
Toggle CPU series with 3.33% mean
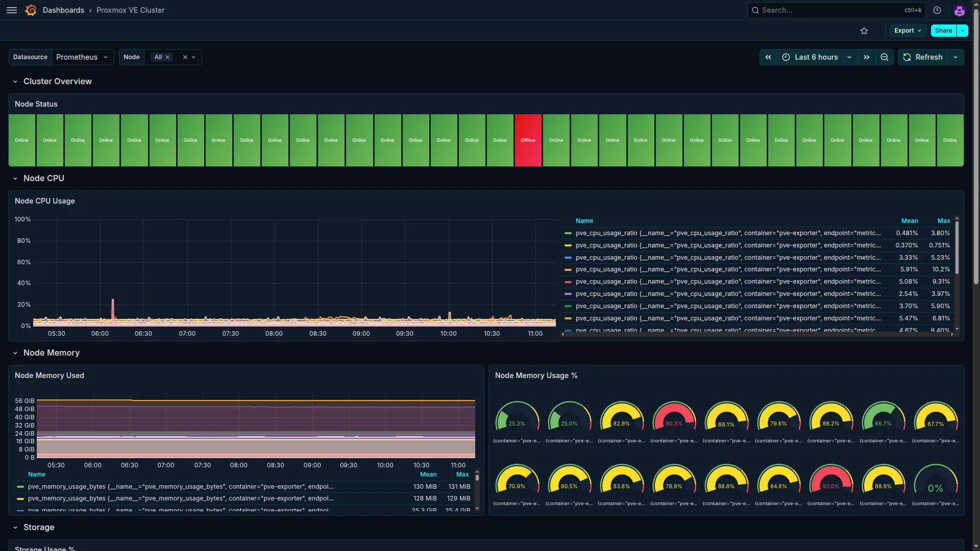(x=728, y=258)
